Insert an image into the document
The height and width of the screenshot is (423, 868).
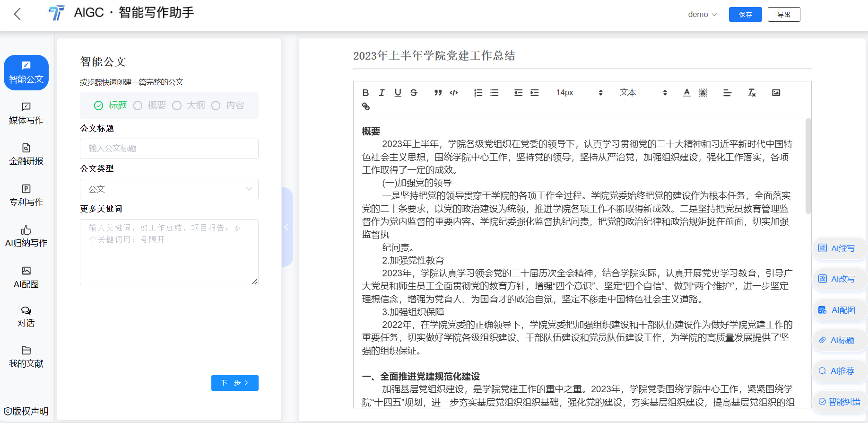(x=776, y=93)
